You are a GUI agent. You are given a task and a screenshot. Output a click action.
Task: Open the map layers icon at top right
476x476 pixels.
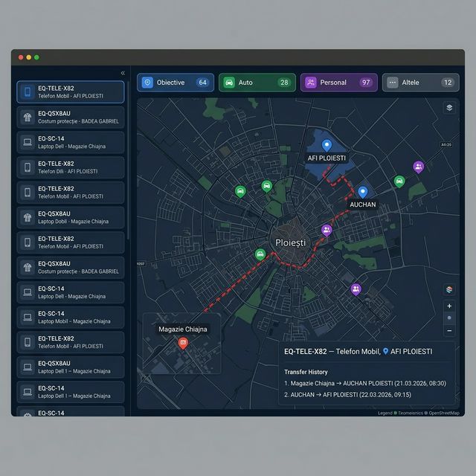point(448,108)
